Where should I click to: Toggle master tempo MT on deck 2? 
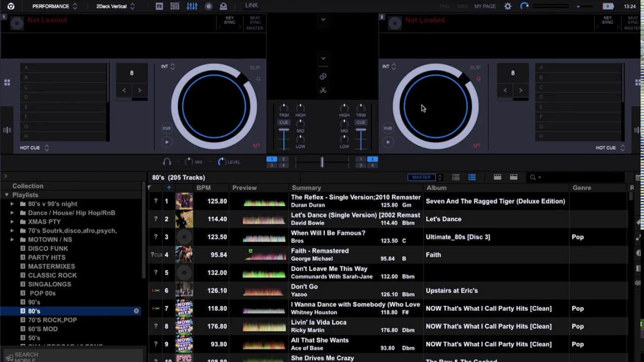click(476, 146)
